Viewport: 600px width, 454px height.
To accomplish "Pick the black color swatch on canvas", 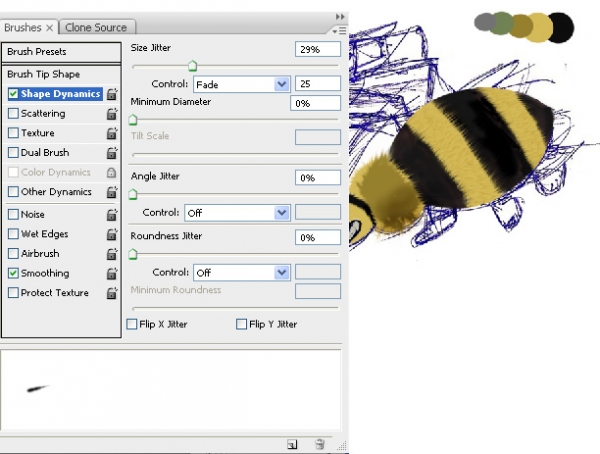I will click(x=562, y=28).
